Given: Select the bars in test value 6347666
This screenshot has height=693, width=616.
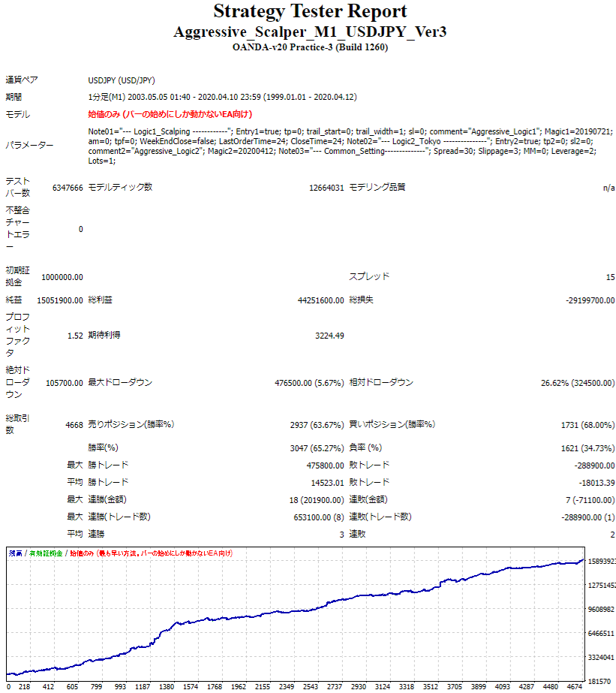Looking at the screenshot, I should coord(68,188).
